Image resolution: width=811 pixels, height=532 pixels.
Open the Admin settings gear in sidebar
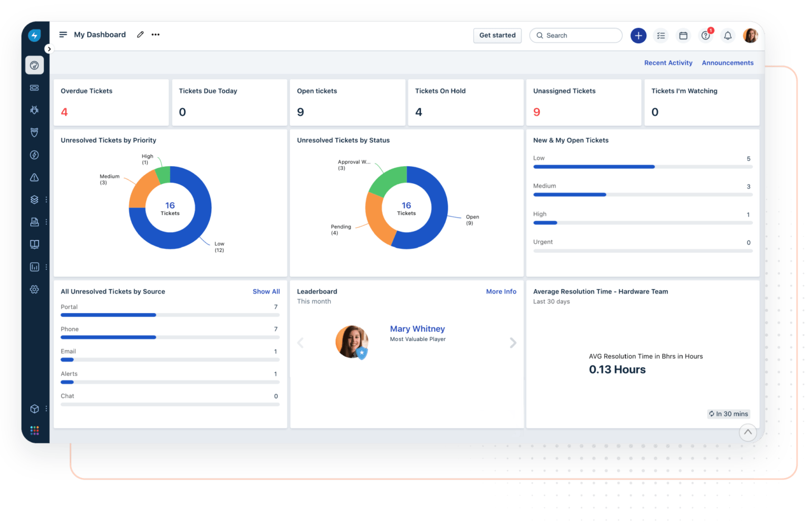(x=34, y=289)
